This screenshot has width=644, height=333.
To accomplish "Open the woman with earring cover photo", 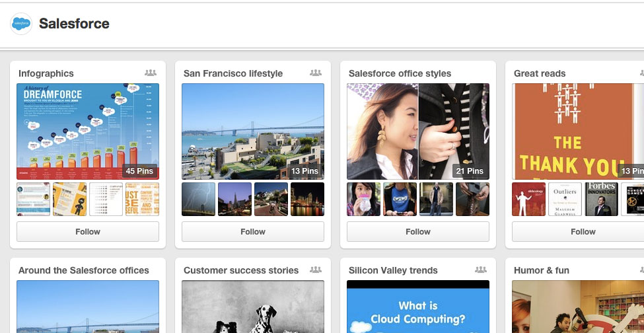I will coord(417,131).
